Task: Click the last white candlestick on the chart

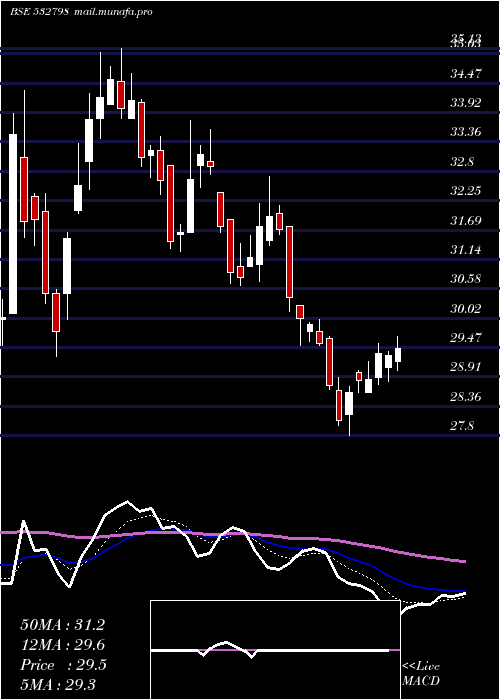Action: [x=398, y=354]
